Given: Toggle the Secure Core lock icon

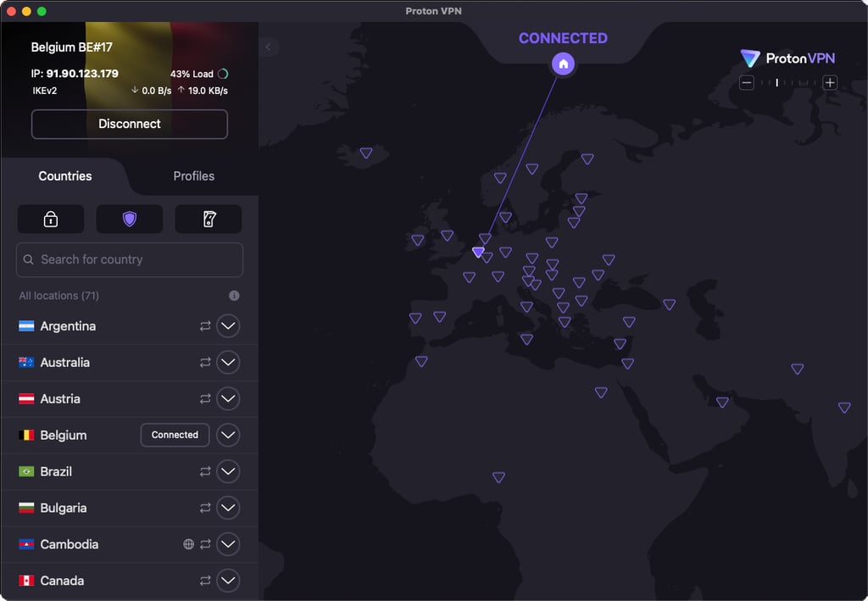Looking at the screenshot, I should pos(51,220).
